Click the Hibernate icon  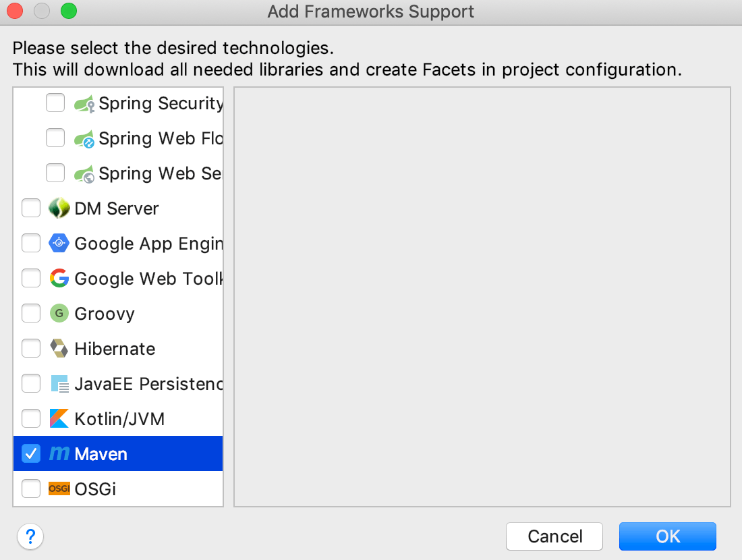[x=58, y=348]
